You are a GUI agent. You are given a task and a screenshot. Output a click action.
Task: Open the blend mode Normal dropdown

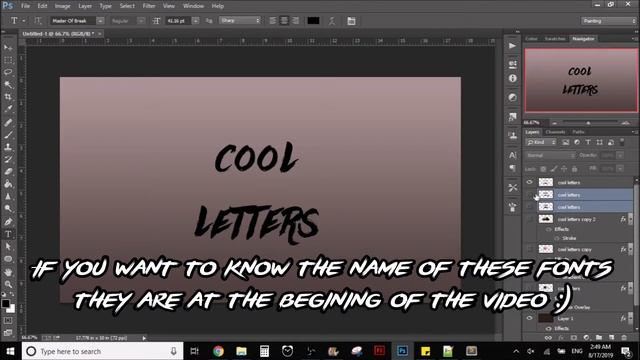[550, 156]
